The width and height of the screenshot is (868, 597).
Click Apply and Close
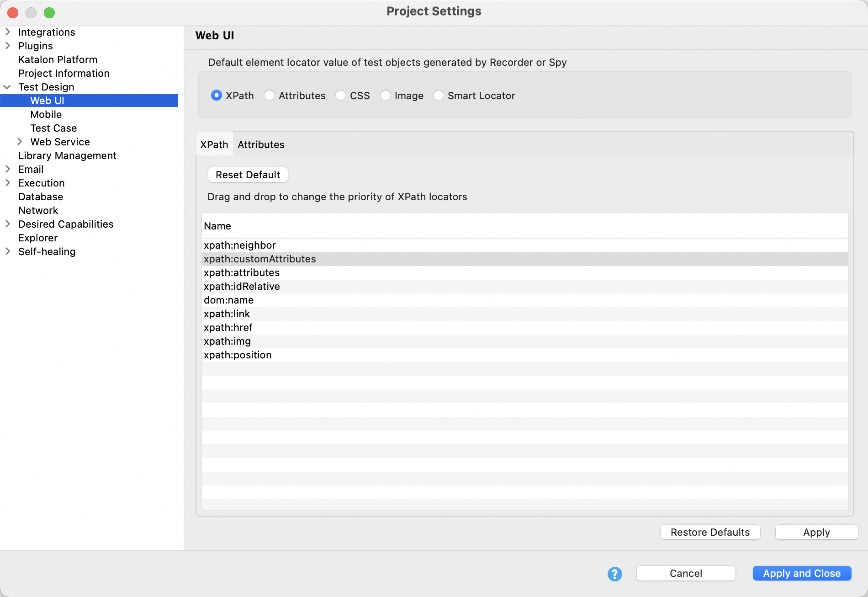click(x=802, y=573)
